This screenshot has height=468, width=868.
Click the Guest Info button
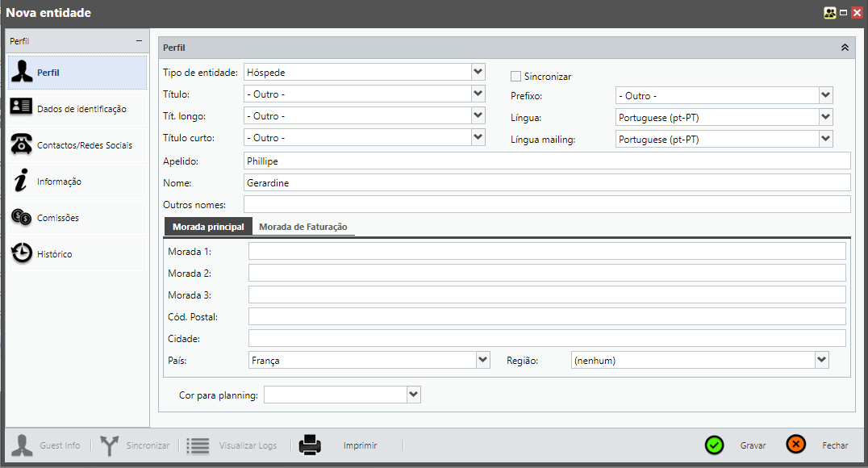(x=50, y=445)
